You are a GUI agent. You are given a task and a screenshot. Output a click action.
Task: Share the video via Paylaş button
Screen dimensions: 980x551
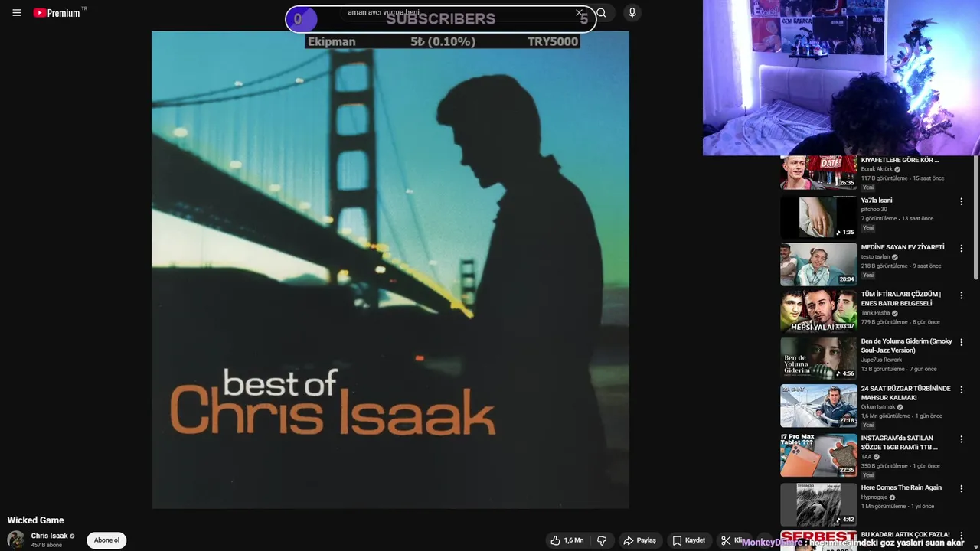(640, 540)
